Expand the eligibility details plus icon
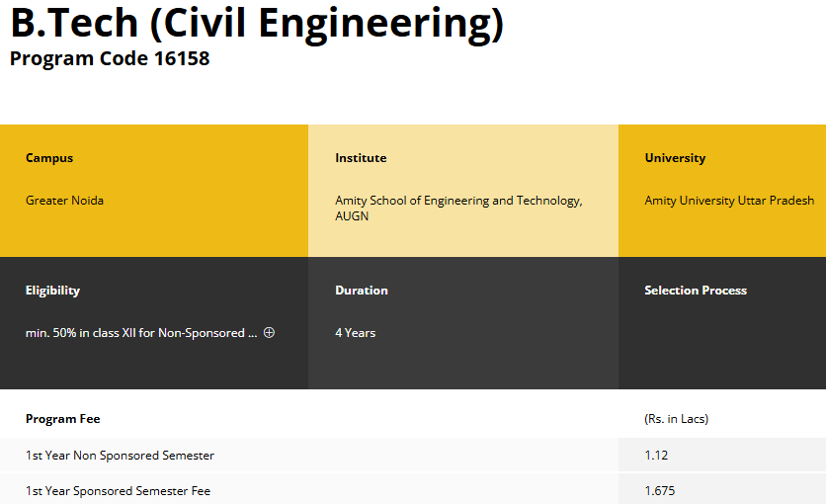 pyautogui.click(x=269, y=333)
